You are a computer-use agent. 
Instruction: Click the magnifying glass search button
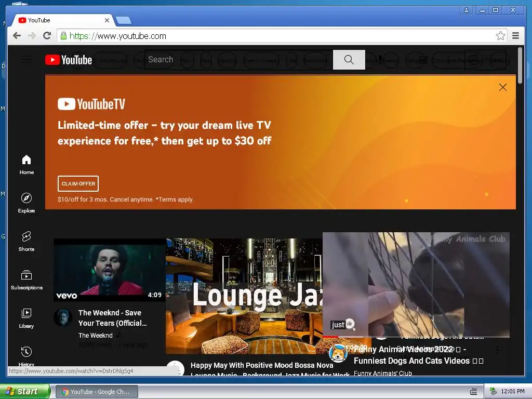click(349, 60)
